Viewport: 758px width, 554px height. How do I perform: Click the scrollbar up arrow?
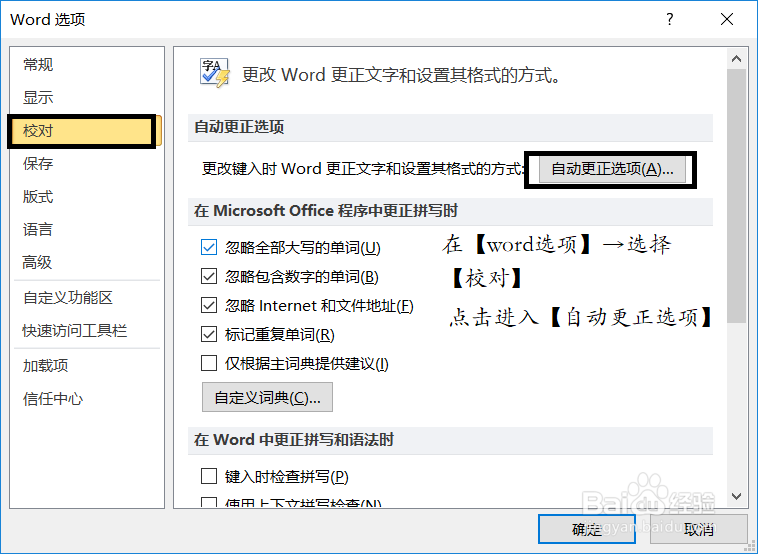[737, 58]
